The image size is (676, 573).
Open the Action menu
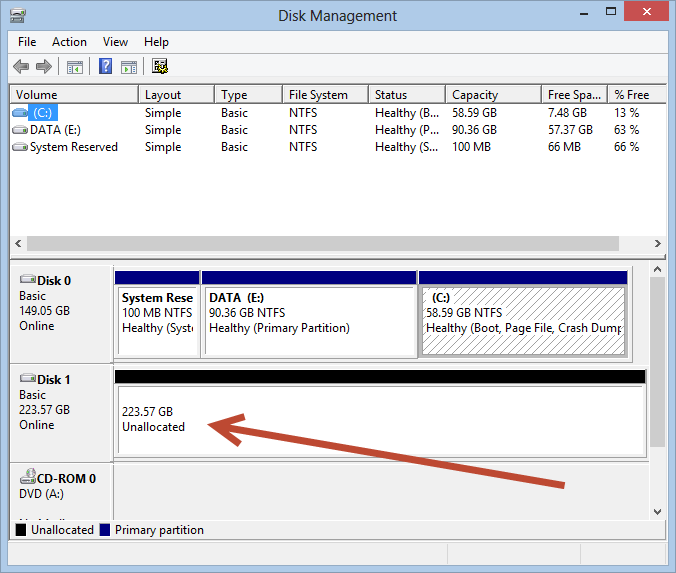pyautogui.click(x=69, y=42)
